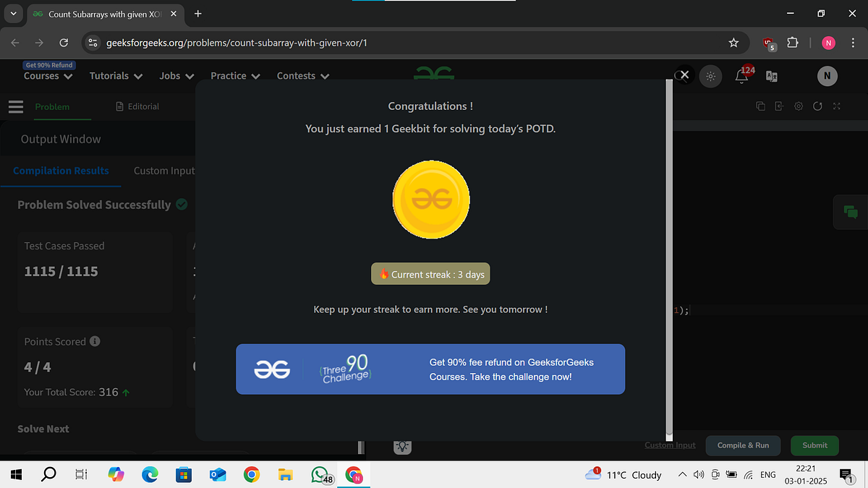
Task: Select the Custom Input tab
Action: (163, 171)
